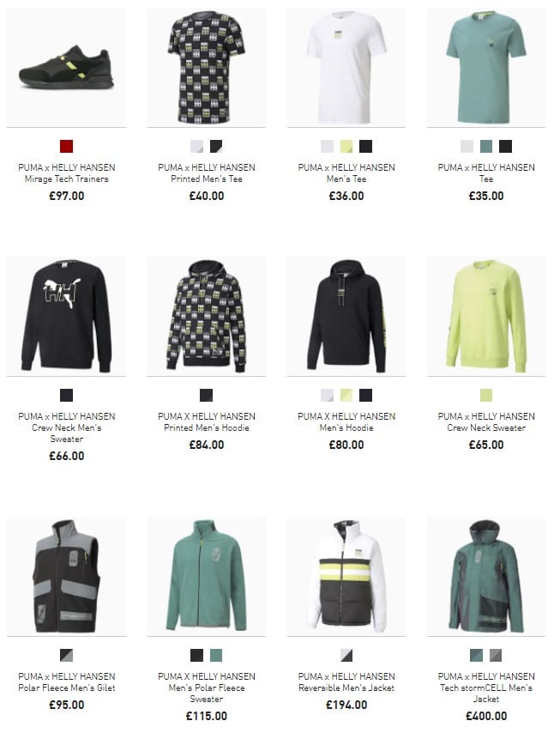Open the Mirage Tech Trainers product image

(66, 67)
